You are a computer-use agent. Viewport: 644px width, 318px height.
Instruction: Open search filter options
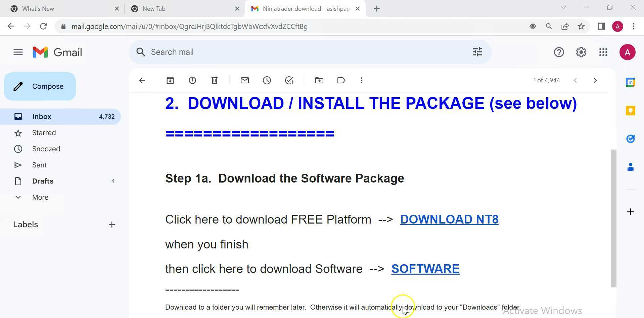tap(477, 52)
